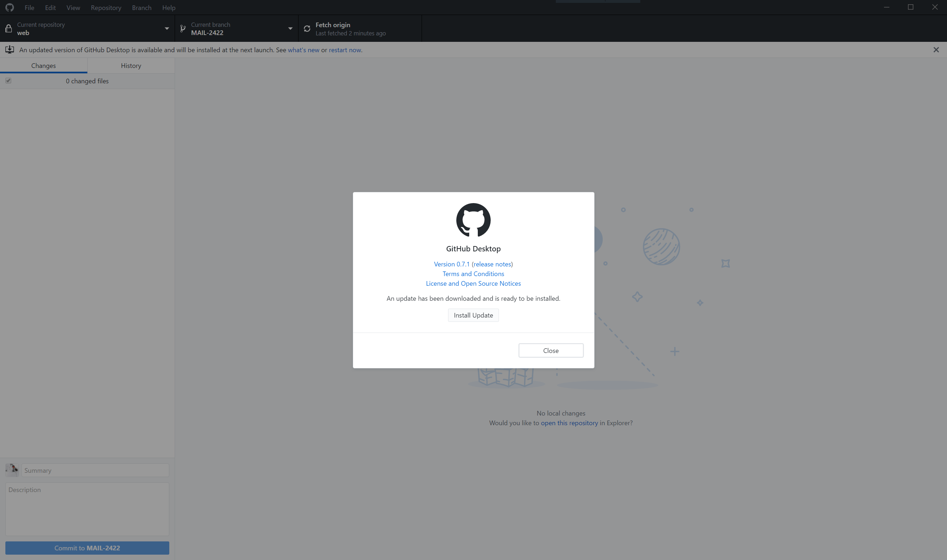Click the Commit to MAIL-2422 button
This screenshot has height=560, width=947.
click(87, 547)
